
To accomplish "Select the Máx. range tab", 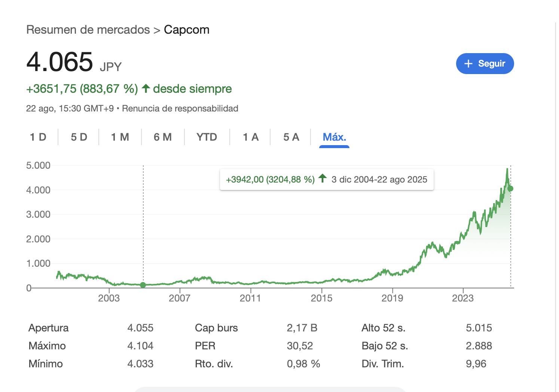I will pyautogui.click(x=334, y=137).
